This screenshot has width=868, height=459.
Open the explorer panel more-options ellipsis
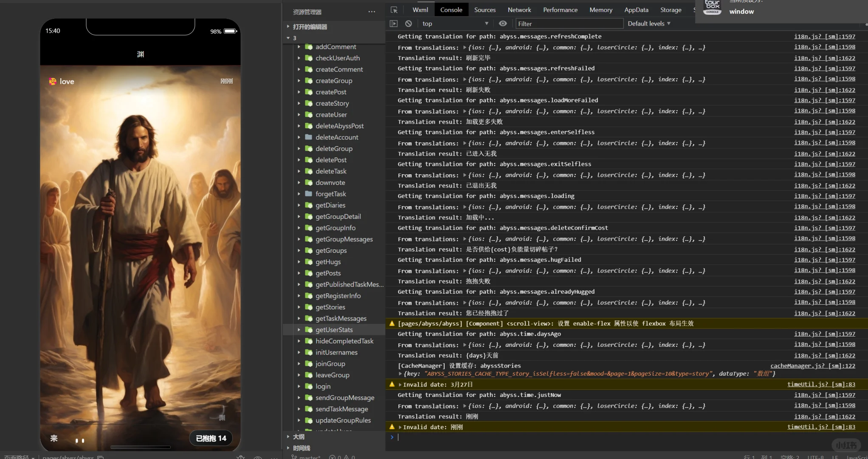coord(372,12)
